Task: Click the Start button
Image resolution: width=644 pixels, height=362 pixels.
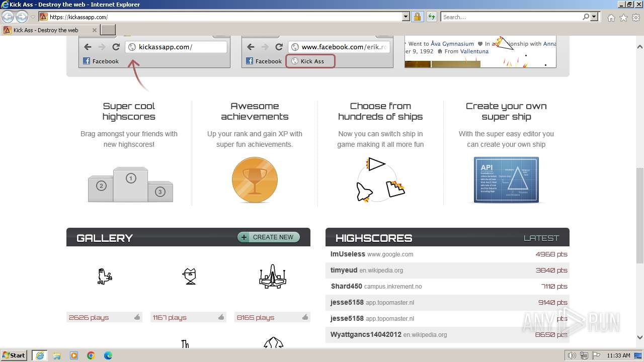Action: [14, 355]
